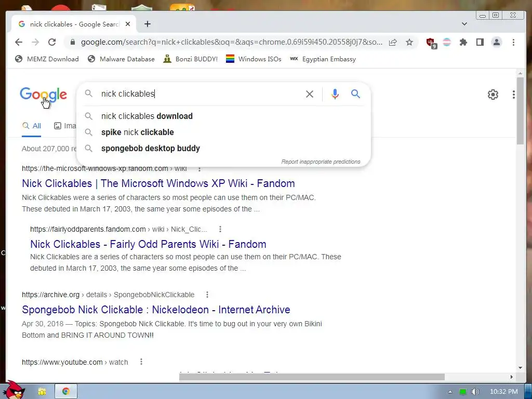Bookmark this page with the star
This screenshot has width=532, height=399.
pyautogui.click(x=409, y=42)
